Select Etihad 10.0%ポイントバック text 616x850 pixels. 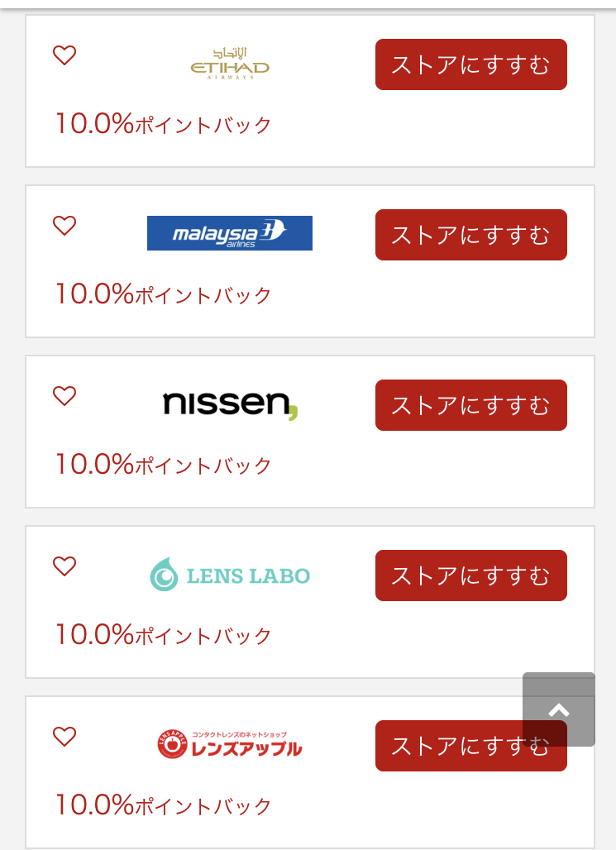point(163,123)
